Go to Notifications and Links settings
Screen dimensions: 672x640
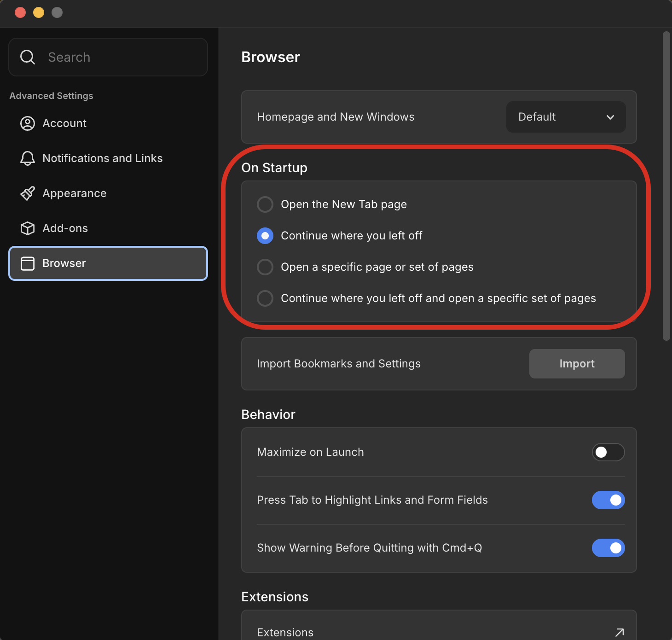108,158
